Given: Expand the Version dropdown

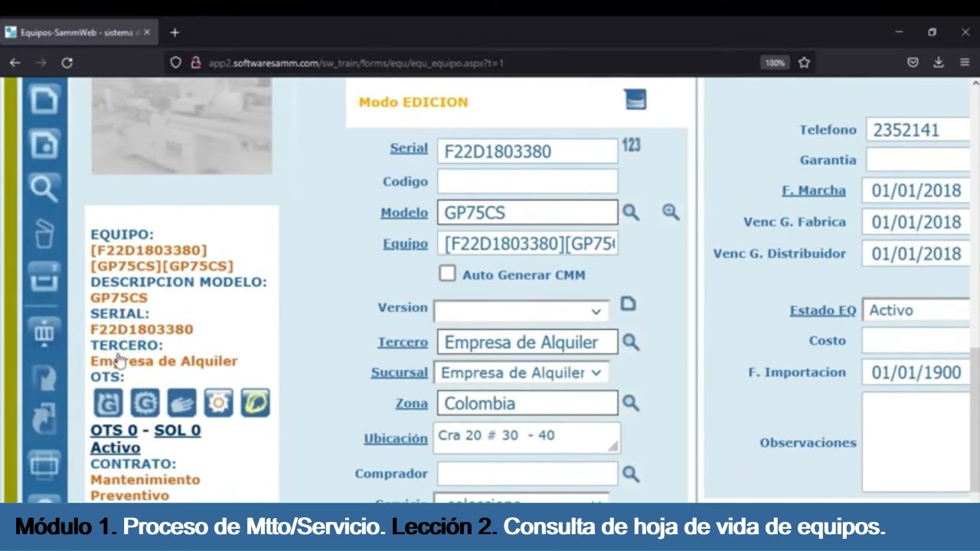Looking at the screenshot, I should [x=521, y=311].
